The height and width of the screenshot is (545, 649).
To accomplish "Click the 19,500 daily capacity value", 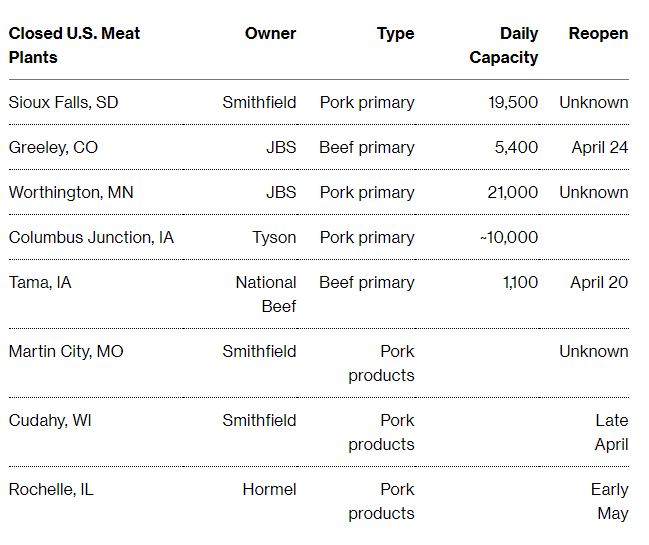I will point(513,103).
